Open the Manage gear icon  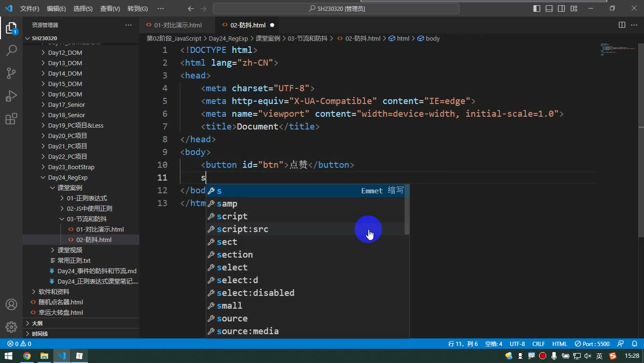[x=11, y=327]
